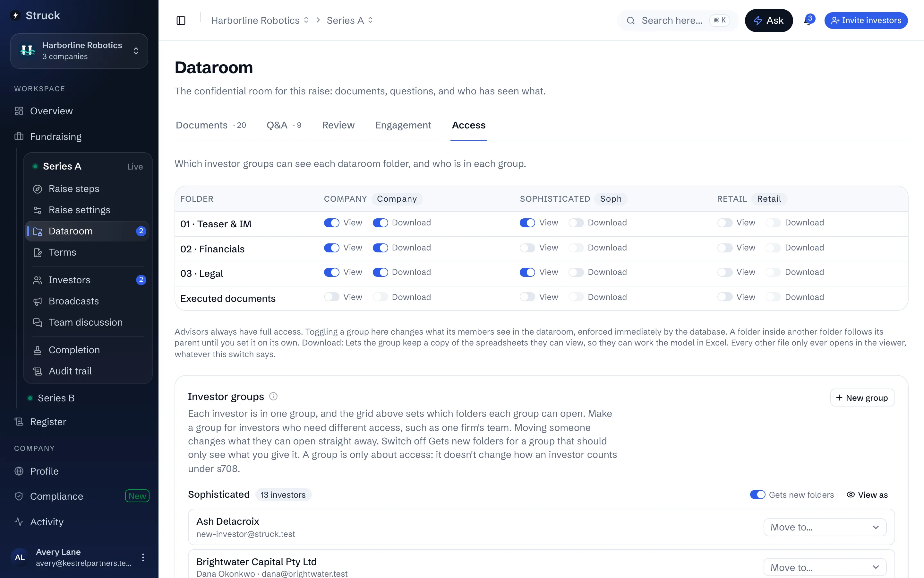The height and width of the screenshot is (578, 924).
Task: Click the Terms document-edit icon
Action: (38, 252)
